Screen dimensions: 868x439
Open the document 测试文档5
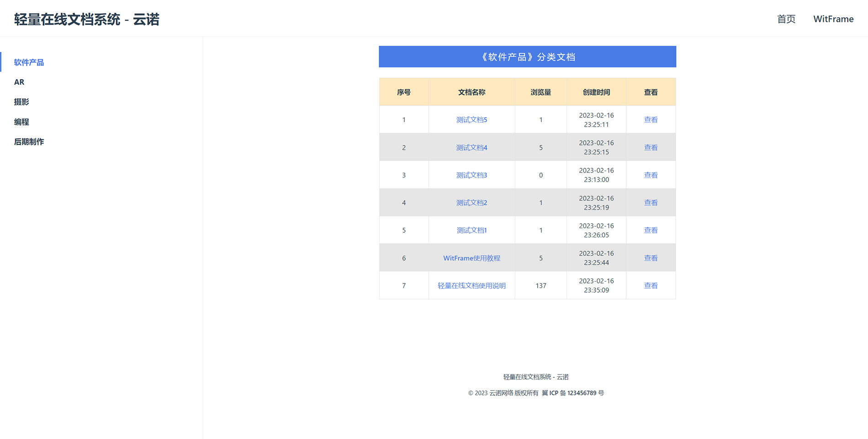point(471,119)
